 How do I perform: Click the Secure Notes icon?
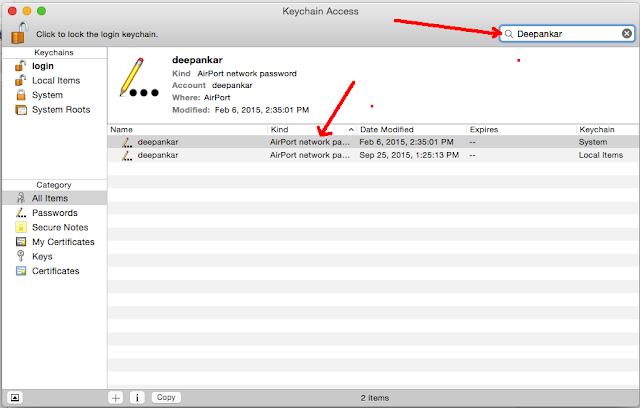(x=21, y=227)
